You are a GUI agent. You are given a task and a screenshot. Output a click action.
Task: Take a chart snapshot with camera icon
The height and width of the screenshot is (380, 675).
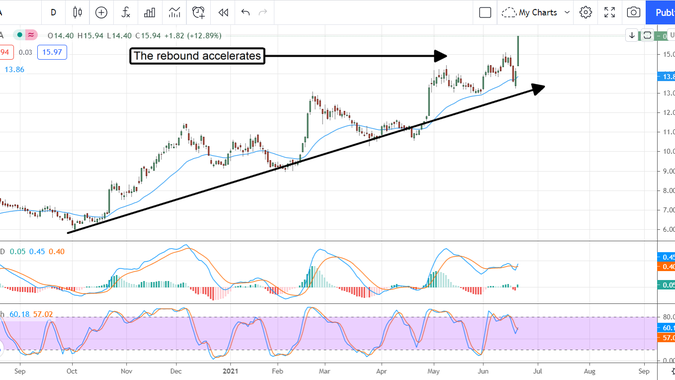pyautogui.click(x=633, y=12)
